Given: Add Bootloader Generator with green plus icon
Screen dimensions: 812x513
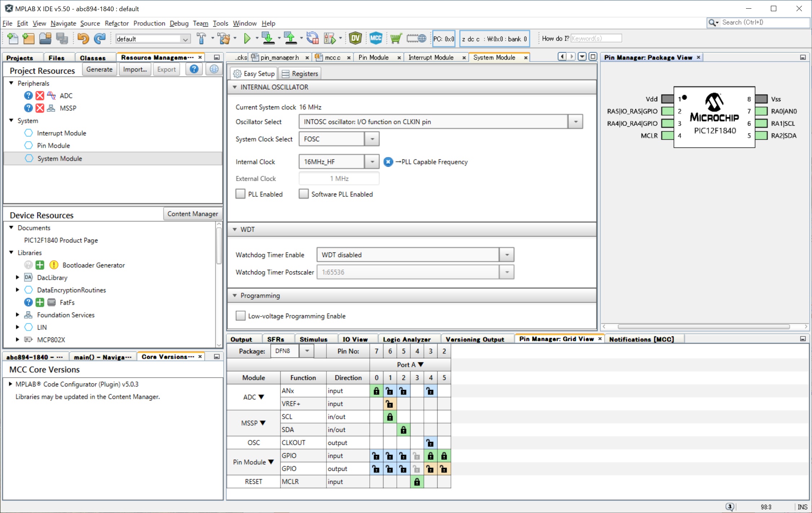Looking at the screenshot, I should coord(40,265).
